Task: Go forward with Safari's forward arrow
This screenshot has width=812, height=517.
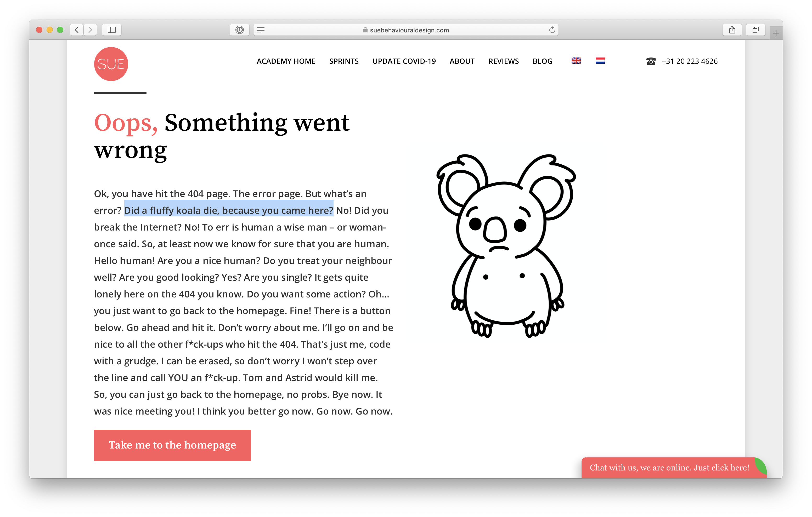Action: click(90, 30)
